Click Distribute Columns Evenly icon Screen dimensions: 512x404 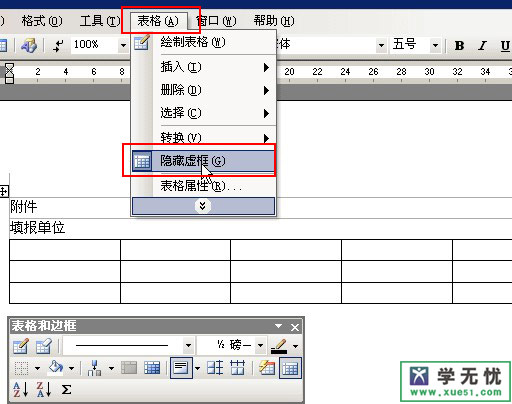click(x=238, y=368)
